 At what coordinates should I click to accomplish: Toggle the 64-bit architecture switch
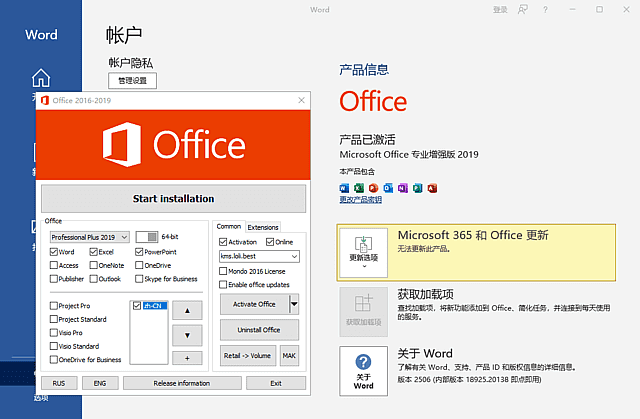(x=147, y=237)
